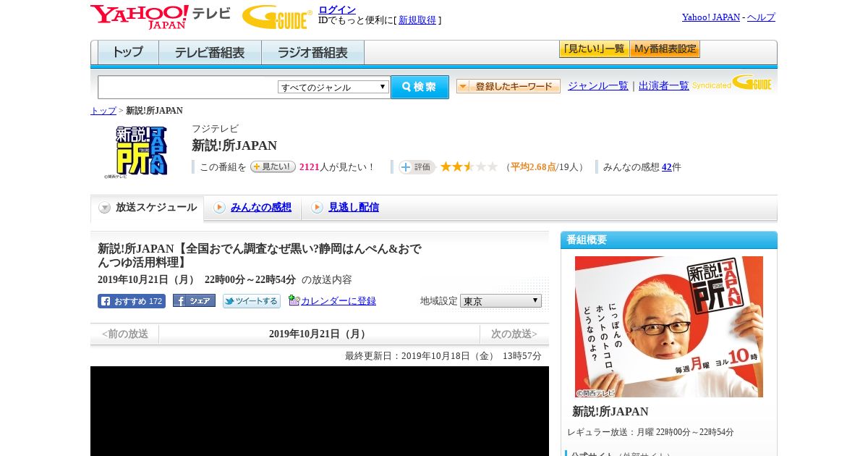Viewport: 868px width, 456px height.
Task: Click the 評価 plus button
Action: tap(417, 167)
